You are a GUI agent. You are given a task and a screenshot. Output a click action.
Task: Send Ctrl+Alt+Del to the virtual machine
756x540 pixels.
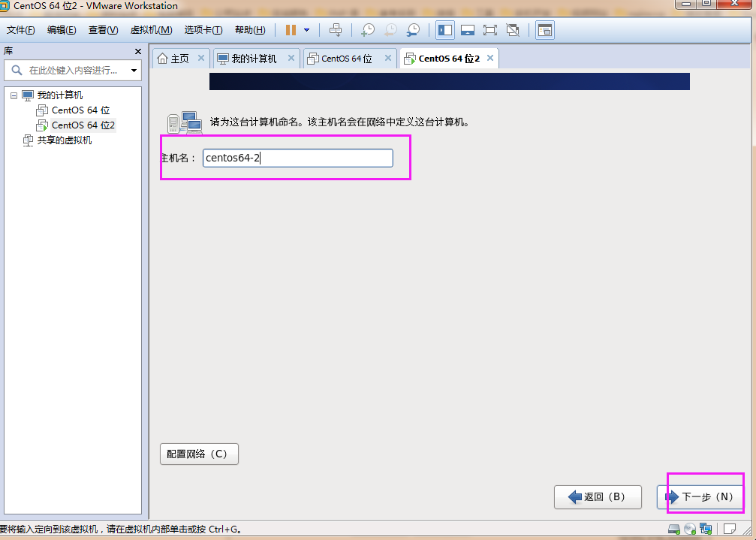tap(336, 30)
